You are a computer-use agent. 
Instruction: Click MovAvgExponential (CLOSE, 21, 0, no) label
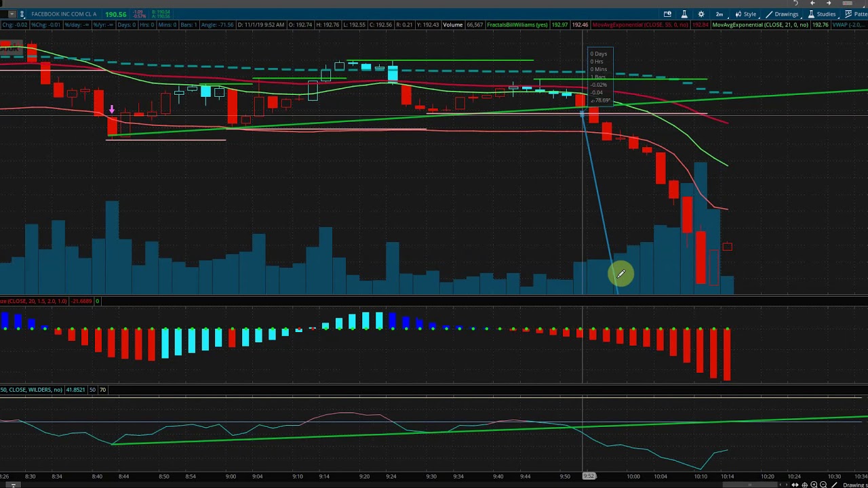pyautogui.click(x=760, y=25)
